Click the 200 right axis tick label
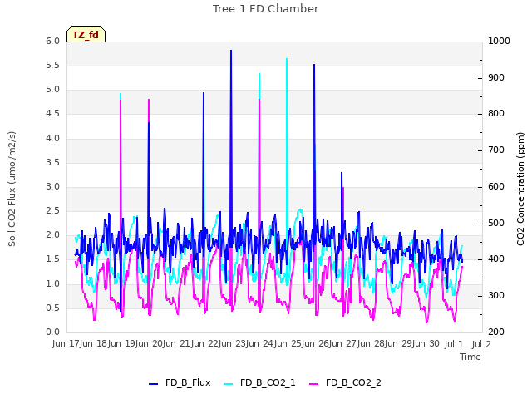Screen dimensions: 532x399 tap(496, 332)
